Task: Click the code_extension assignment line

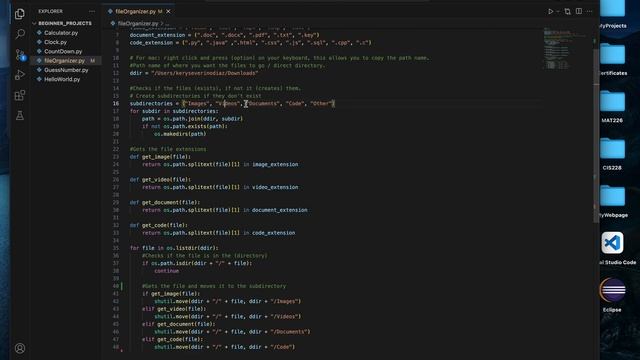Action: coord(251,42)
